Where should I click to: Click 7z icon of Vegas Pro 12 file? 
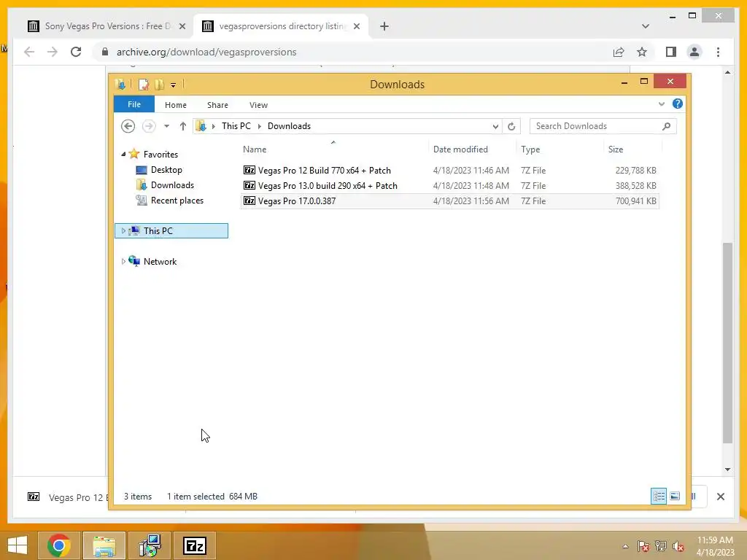click(x=249, y=170)
